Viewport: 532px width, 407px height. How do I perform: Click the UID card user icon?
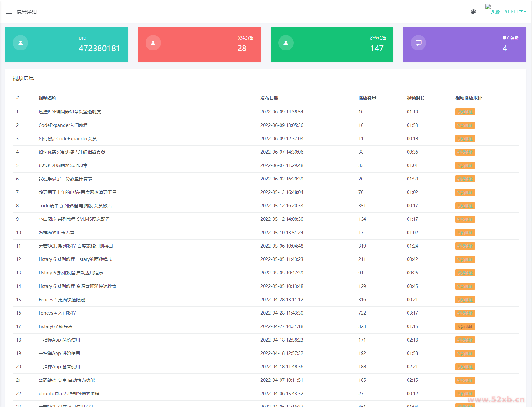coord(20,43)
